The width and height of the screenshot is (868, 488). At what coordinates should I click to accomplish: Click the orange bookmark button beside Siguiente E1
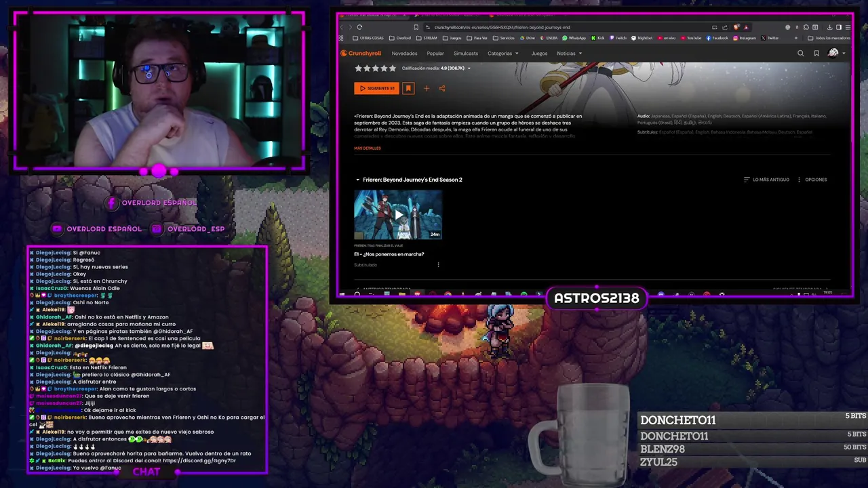pos(408,88)
